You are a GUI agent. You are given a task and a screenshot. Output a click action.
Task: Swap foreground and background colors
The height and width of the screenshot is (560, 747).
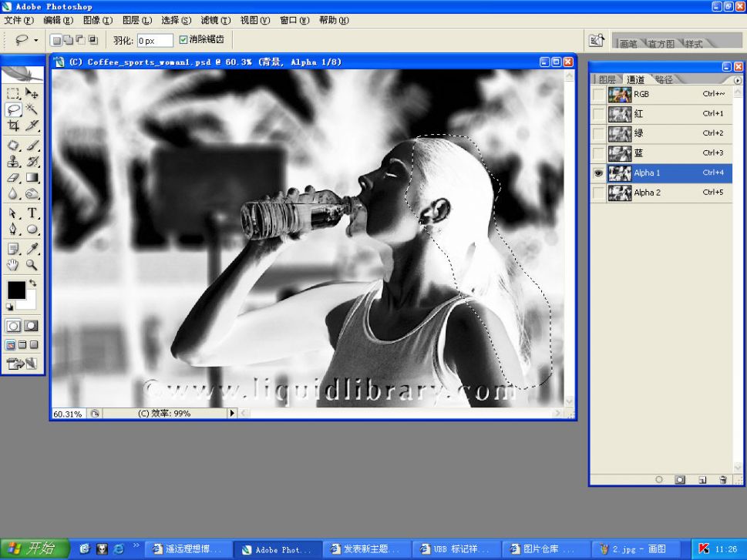(32, 283)
